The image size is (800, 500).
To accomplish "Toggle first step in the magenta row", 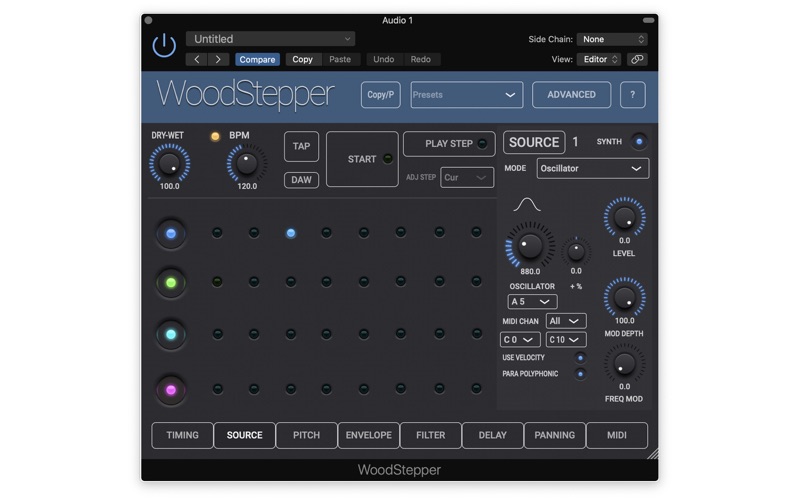I will tap(217, 389).
